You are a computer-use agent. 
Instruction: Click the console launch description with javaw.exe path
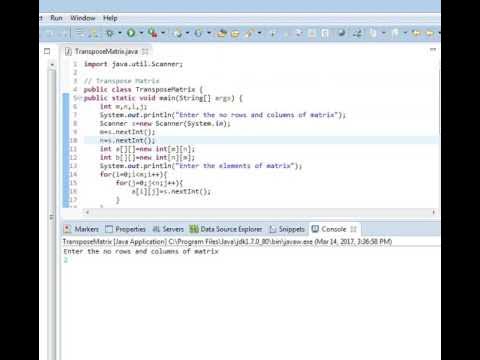pyautogui.click(x=227, y=241)
